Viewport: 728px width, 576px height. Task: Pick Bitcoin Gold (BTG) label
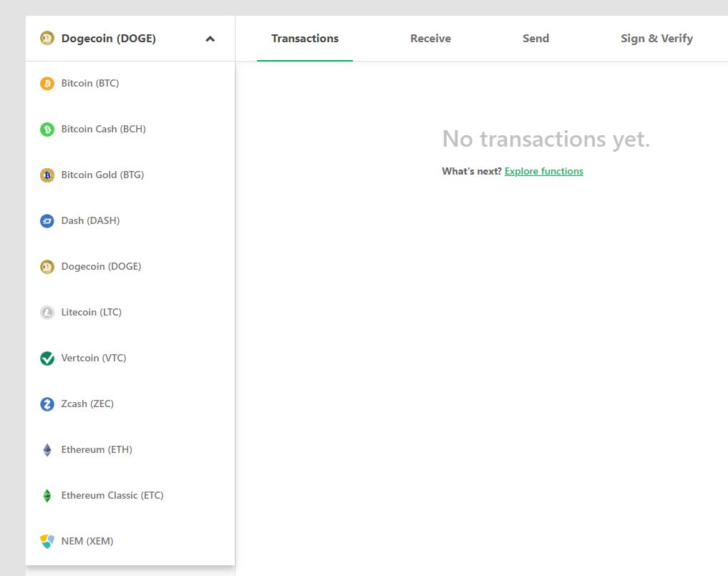tap(102, 175)
